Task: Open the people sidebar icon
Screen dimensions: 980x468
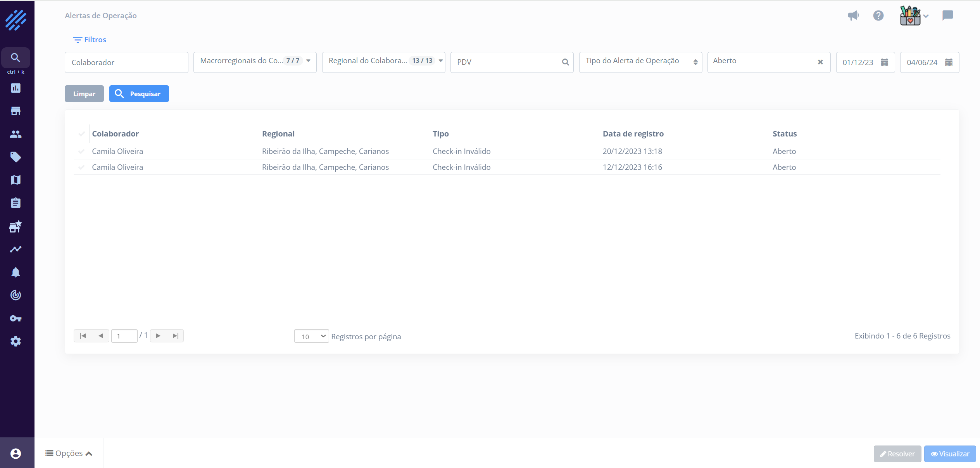Action: 16,134
